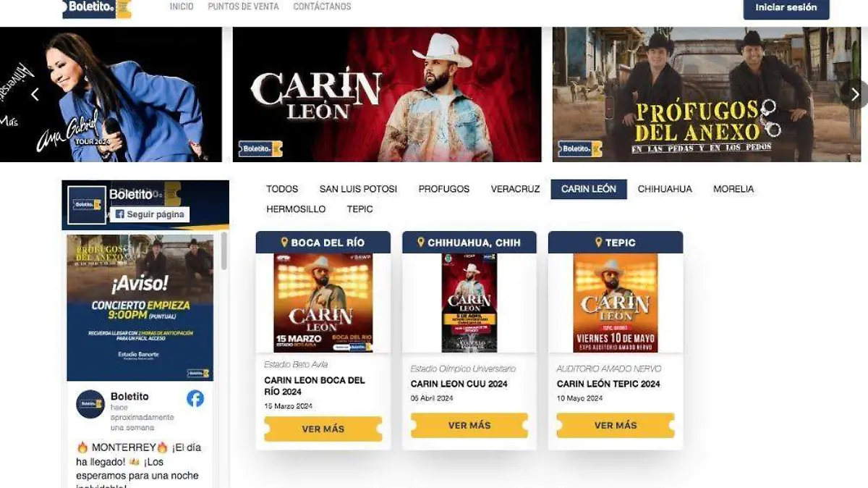Select the TODOS filter tab
Screen dimensions: 868x488
coord(282,189)
